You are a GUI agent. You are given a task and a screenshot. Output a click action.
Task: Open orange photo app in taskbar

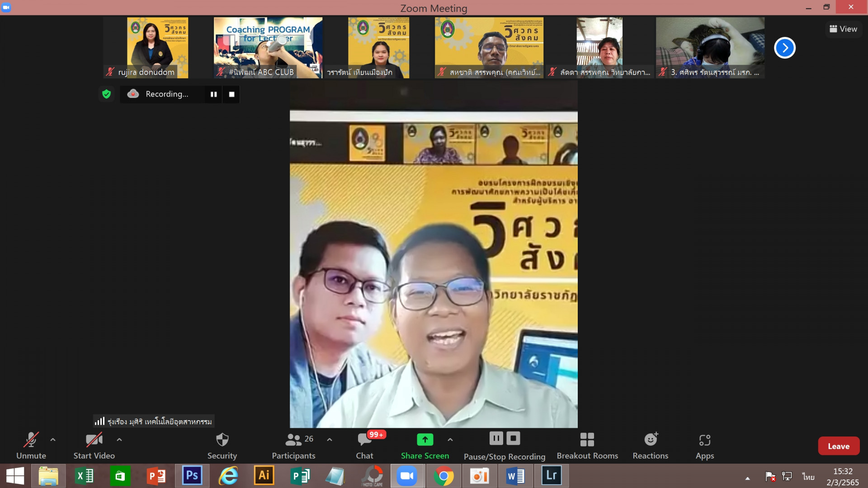coord(479,476)
